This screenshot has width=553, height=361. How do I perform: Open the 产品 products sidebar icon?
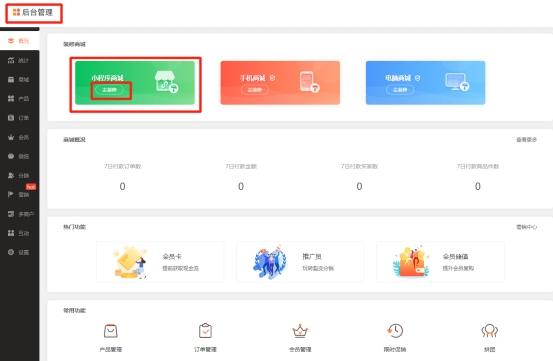pos(11,98)
